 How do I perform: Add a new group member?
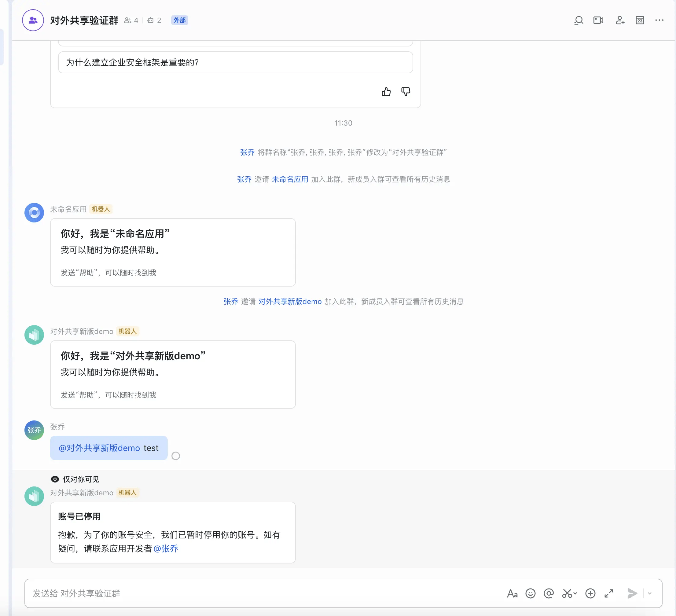pos(620,20)
